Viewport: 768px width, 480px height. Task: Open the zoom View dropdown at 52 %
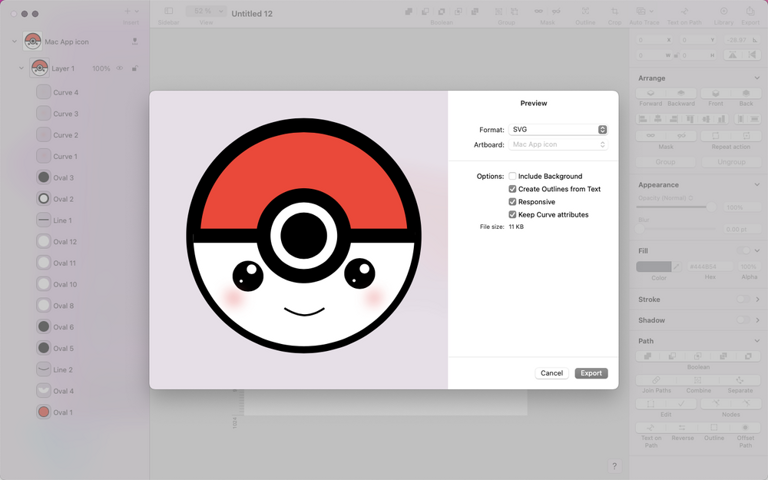206,11
